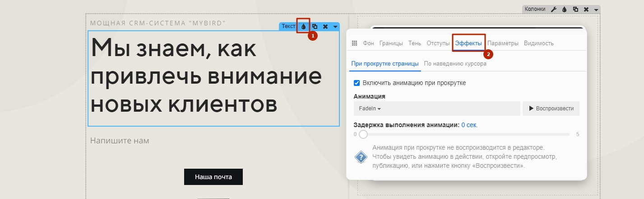The width and height of the screenshot is (644, 199).
Task: Open the Отступы tab
Action: [438, 43]
